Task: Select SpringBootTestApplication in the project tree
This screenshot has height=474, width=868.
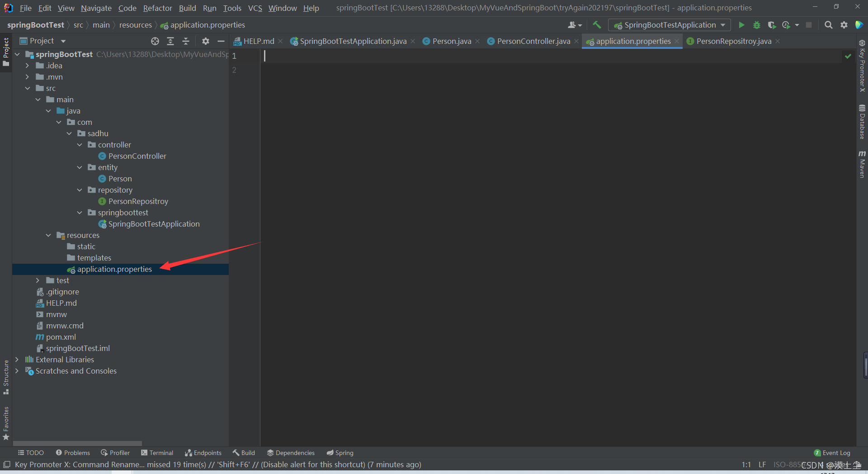Action: tap(154, 224)
